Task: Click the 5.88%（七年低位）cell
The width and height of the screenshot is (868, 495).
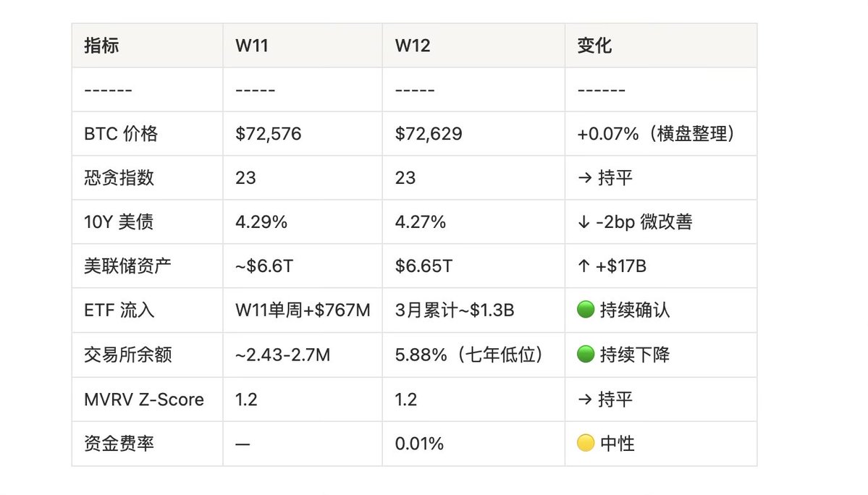Action: (x=469, y=355)
